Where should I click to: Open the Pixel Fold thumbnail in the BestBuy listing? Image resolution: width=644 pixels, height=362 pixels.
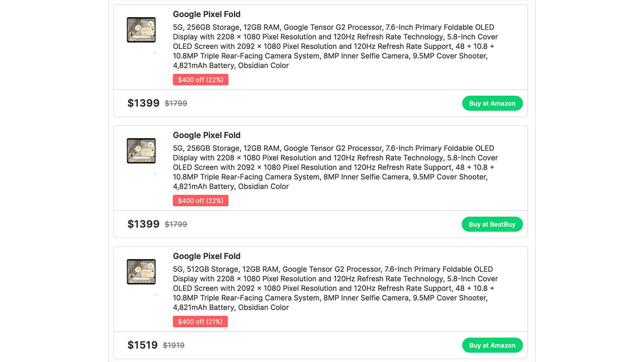(x=141, y=151)
